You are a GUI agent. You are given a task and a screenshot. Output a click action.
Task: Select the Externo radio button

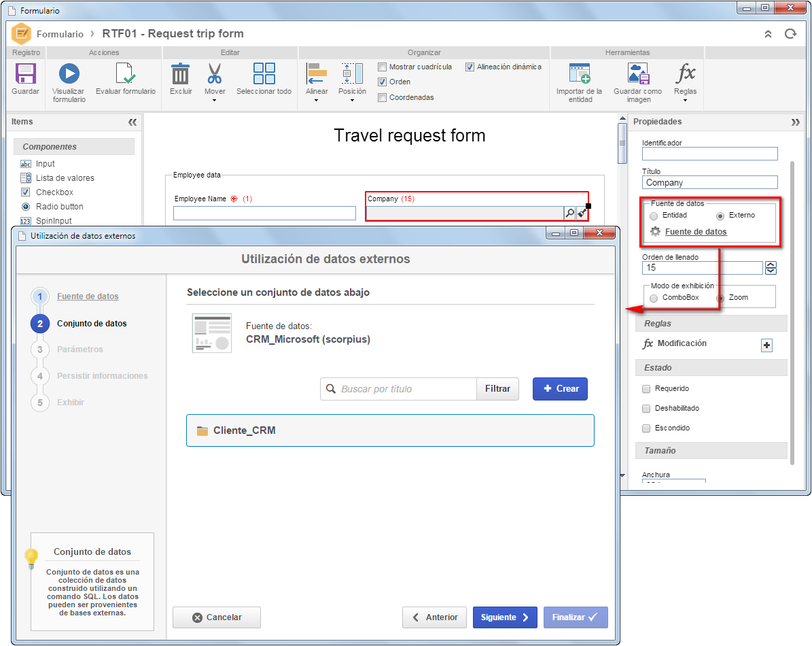[720, 216]
